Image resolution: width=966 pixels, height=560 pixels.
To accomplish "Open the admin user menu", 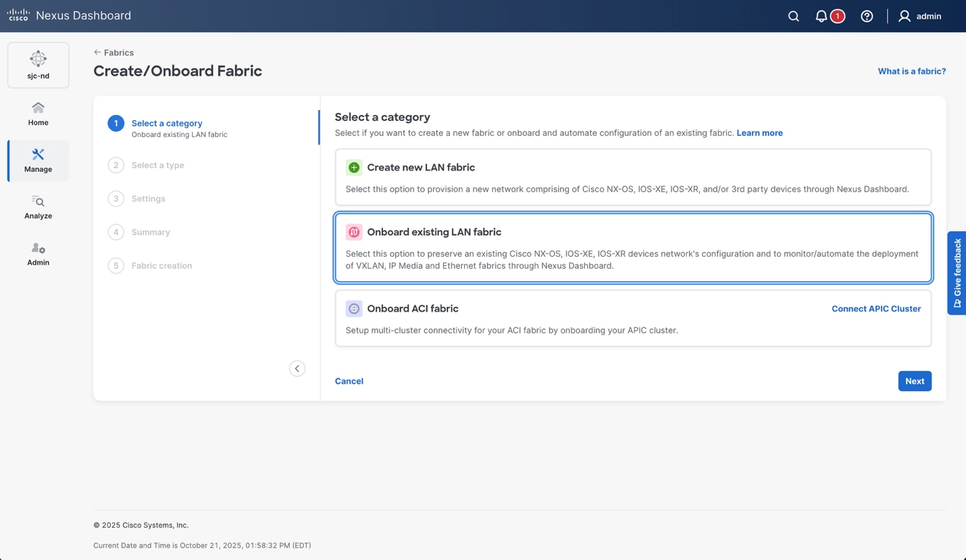I will (x=919, y=16).
